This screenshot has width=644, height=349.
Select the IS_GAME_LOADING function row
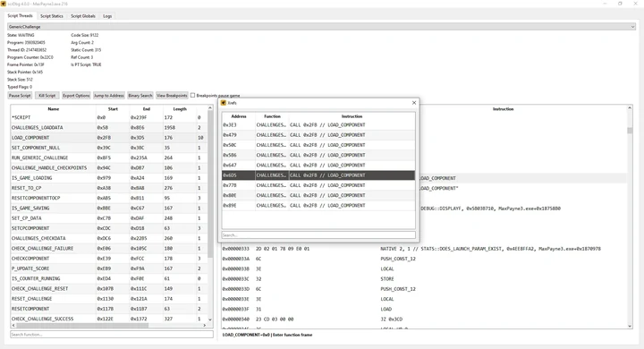(x=109, y=178)
